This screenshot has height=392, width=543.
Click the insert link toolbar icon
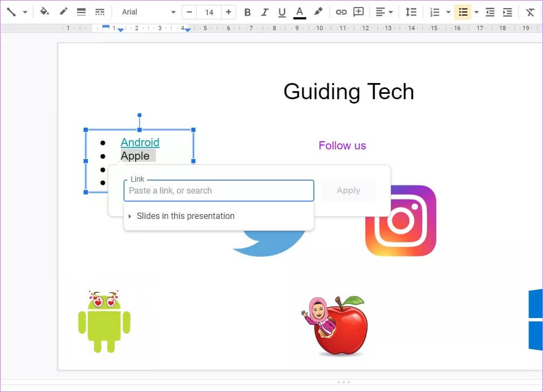[x=341, y=12]
